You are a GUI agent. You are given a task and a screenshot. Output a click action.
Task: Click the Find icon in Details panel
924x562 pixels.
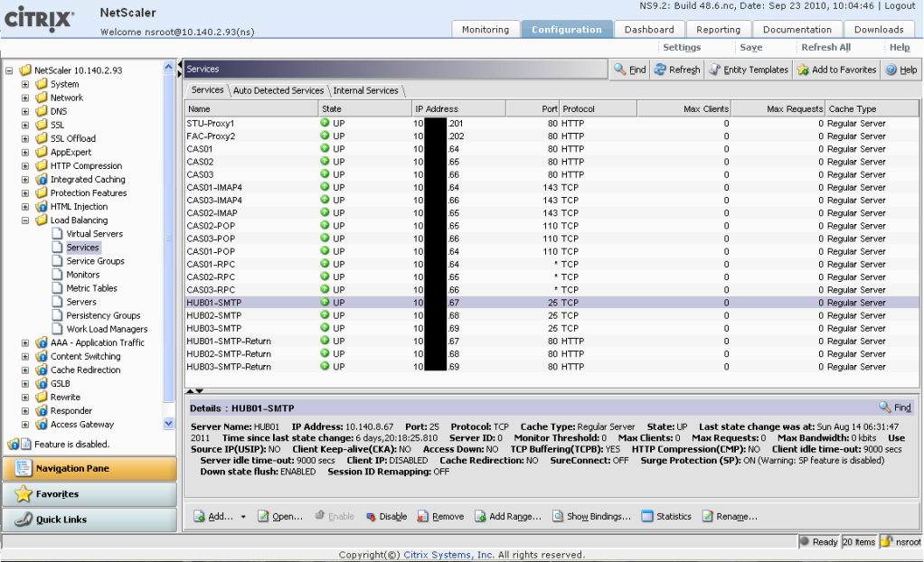pos(884,407)
